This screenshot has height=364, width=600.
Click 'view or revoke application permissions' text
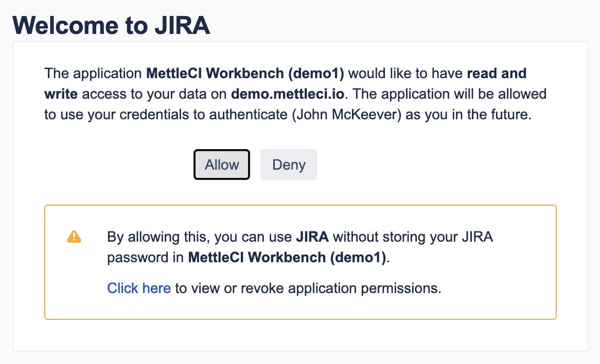(308, 288)
